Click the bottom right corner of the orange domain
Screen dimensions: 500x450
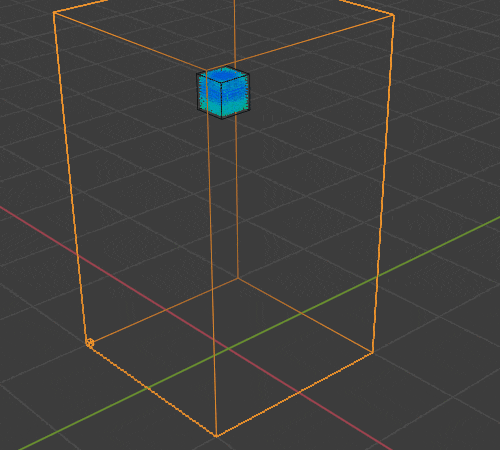pos(373,352)
